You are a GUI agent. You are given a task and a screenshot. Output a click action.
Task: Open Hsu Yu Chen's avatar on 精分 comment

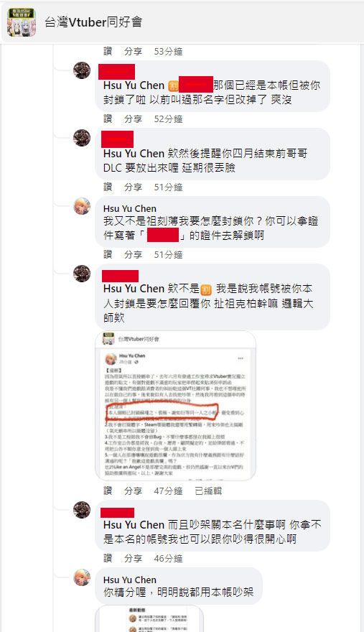[82, 577]
